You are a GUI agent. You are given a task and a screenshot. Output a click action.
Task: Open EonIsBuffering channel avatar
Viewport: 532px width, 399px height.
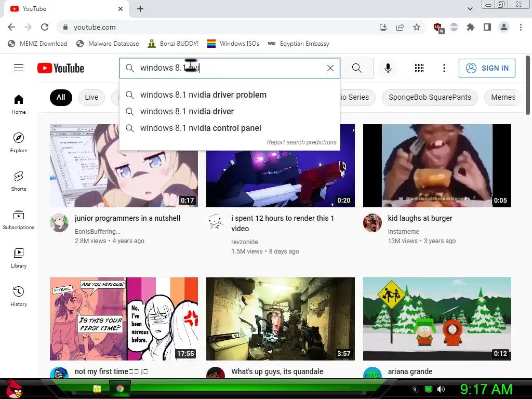point(59,223)
